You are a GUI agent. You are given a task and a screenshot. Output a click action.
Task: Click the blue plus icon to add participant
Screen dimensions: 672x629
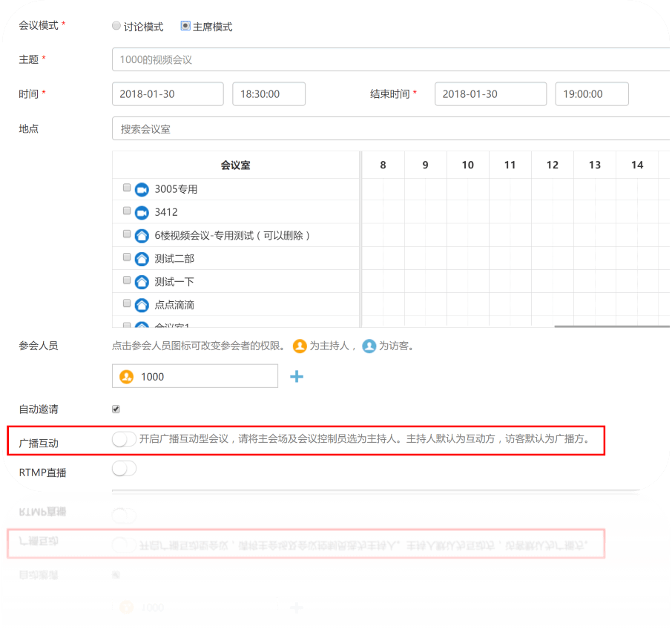(297, 377)
